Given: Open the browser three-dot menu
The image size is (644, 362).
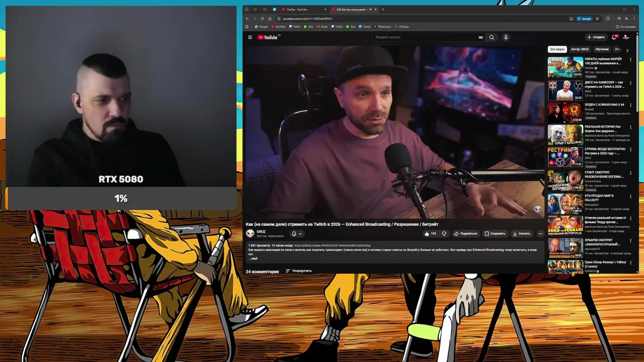Looking at the screenshot, I should tap(633, 19).
